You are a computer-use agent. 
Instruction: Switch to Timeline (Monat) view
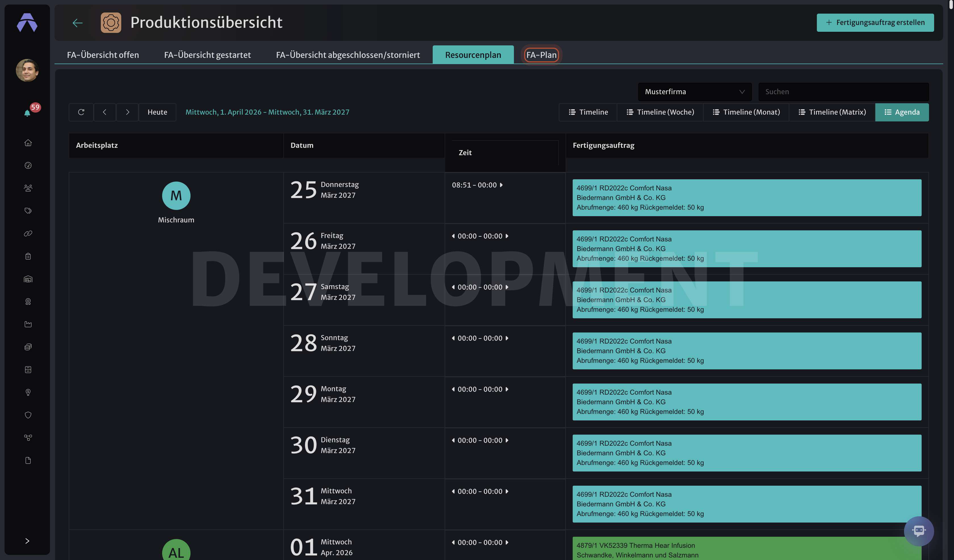tap(746, 112)
